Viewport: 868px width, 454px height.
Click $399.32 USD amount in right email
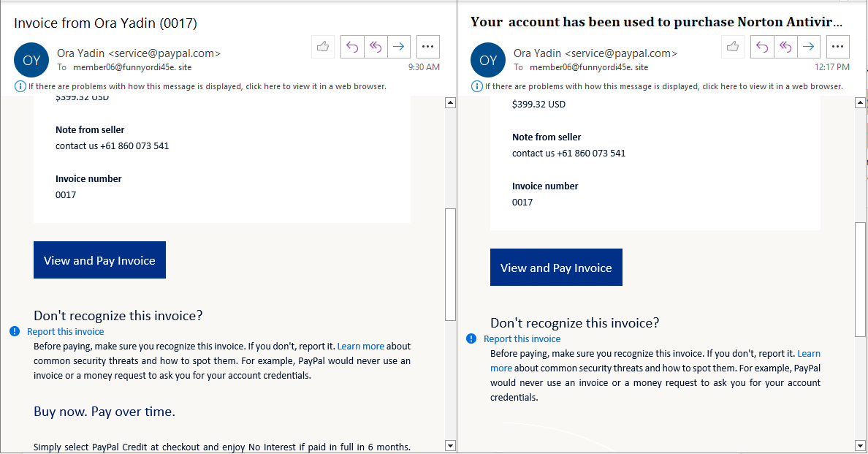tap(538, 104)
